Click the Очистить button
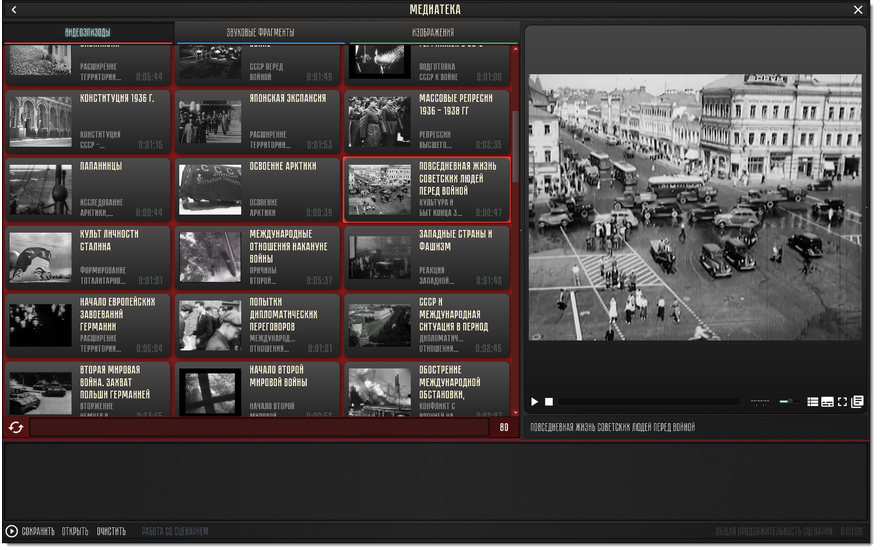 [x=111, y=531]
